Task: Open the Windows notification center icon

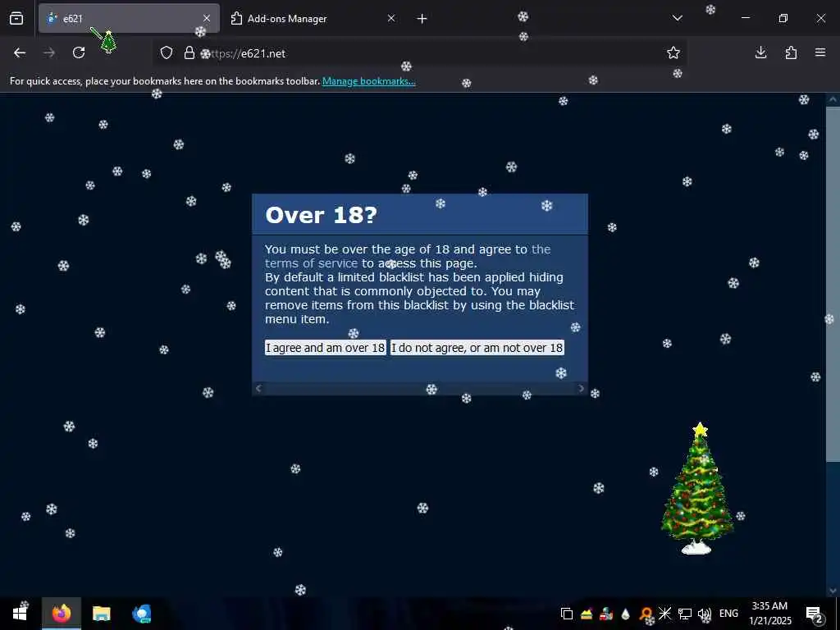Action: 815,614
